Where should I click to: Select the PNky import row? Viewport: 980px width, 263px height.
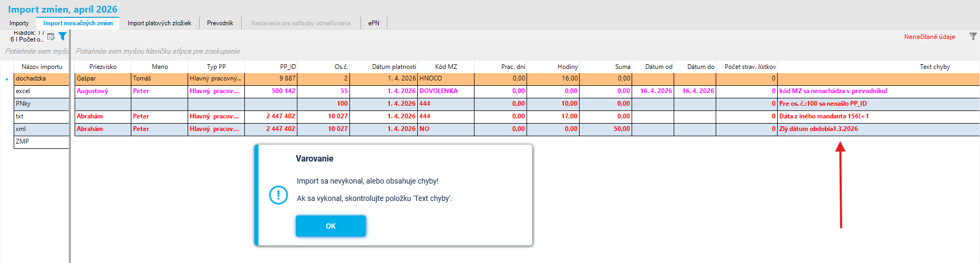[x=42, y=104]
